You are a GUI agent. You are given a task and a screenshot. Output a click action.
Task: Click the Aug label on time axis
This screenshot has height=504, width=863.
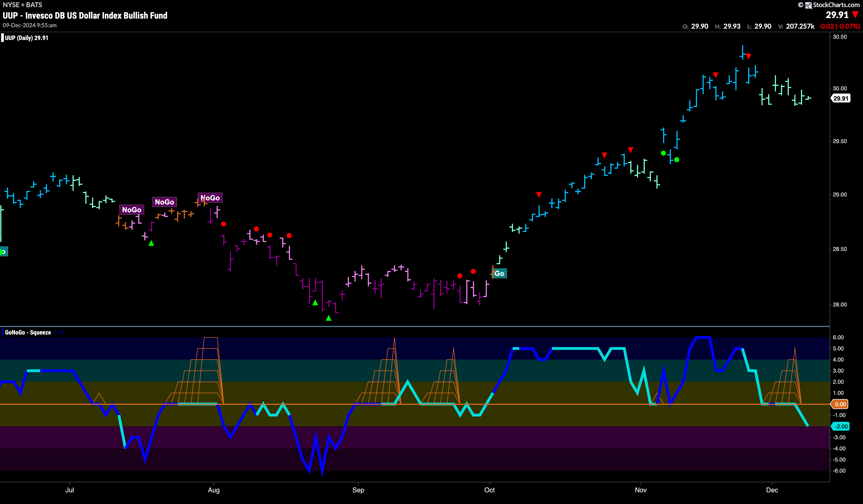pos(214,490)
